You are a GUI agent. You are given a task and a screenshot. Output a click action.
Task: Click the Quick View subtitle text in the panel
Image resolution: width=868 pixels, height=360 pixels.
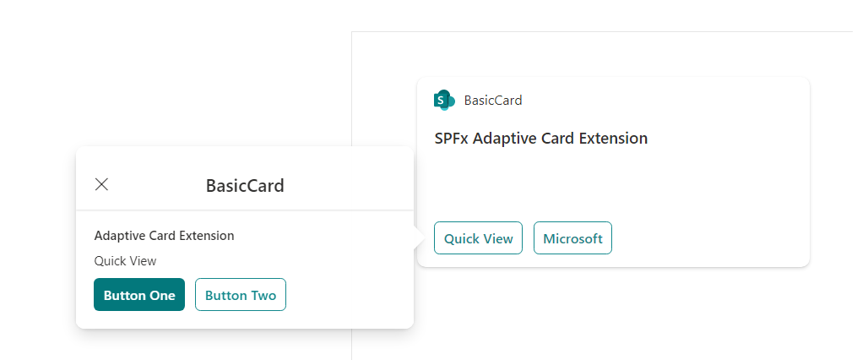pyautogui.click(x=125, y=261)
